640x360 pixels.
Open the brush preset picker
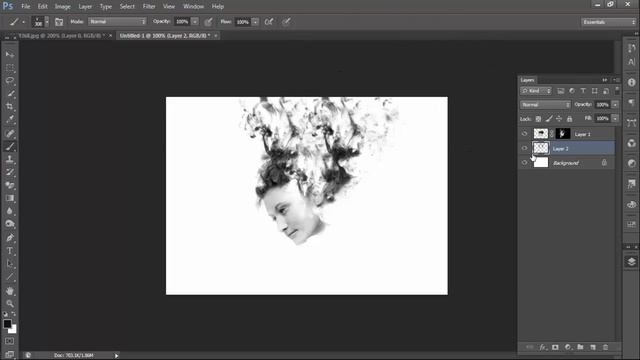click(x=41, y=22)
